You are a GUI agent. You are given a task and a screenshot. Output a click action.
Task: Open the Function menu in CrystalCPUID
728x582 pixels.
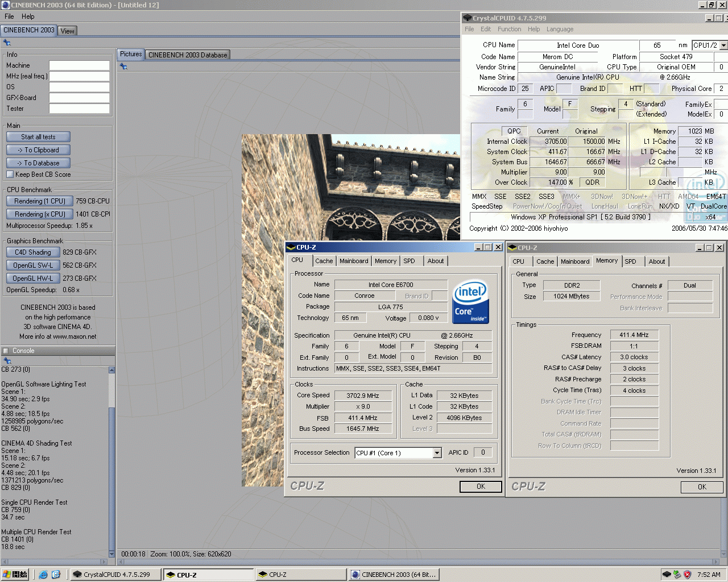coord(509,29)
